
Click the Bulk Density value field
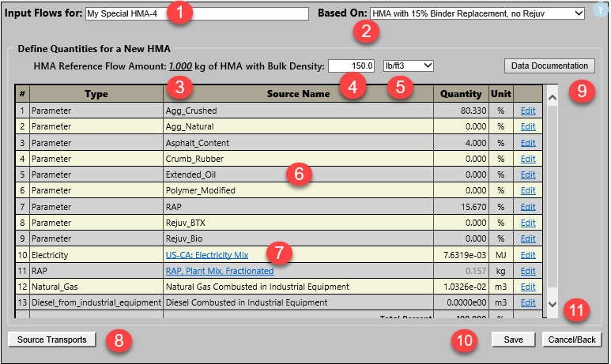pos(352,65)
